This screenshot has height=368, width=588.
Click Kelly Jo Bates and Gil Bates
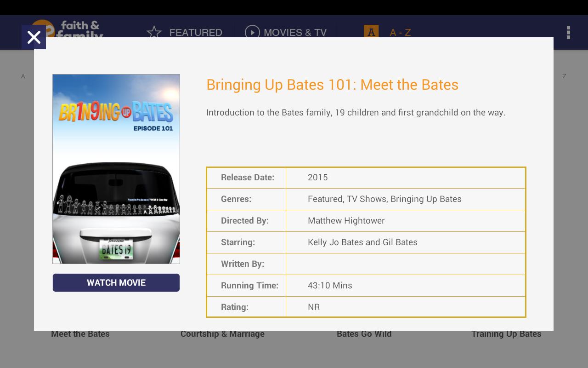pos(362,242)
